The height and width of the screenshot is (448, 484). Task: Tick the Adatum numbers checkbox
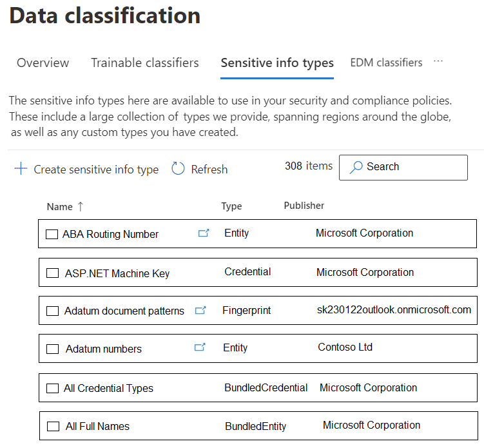[x=52, y=349]
